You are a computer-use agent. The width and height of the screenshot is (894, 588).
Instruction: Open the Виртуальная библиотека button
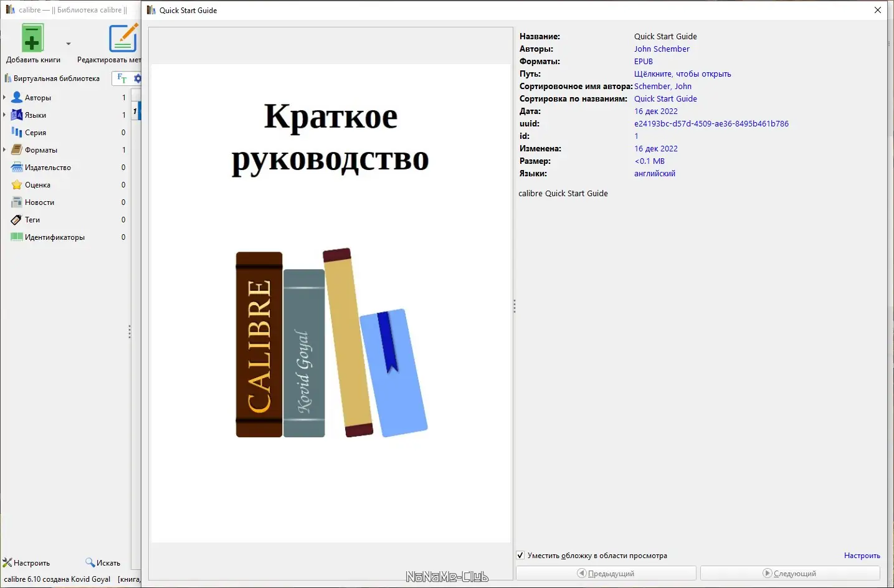pyautogui.click(x=52, y=78)
